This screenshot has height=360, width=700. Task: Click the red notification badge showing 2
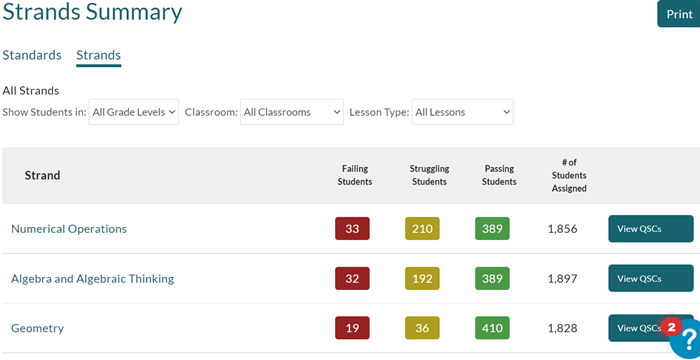(x=671, y=327)
